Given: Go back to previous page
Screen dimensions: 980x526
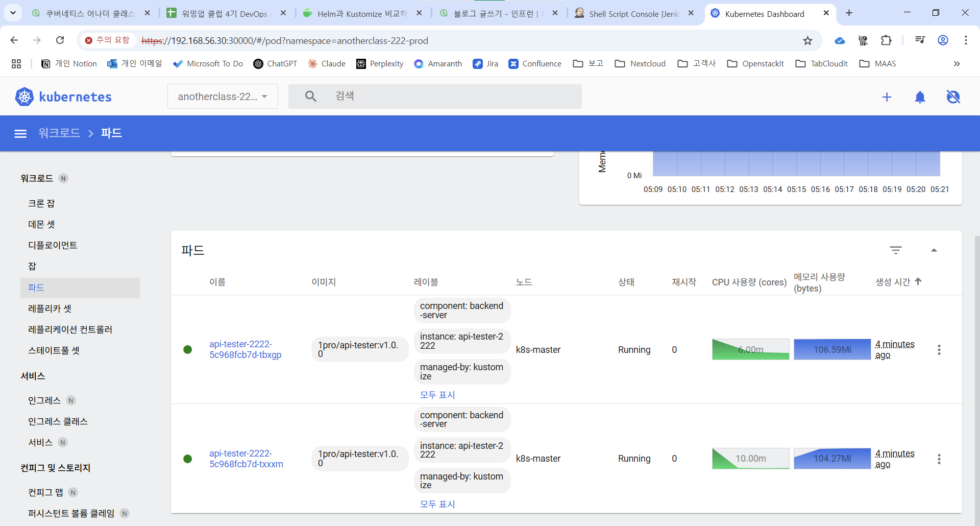Looking at the screenshot, I should [x=14, y=40].
